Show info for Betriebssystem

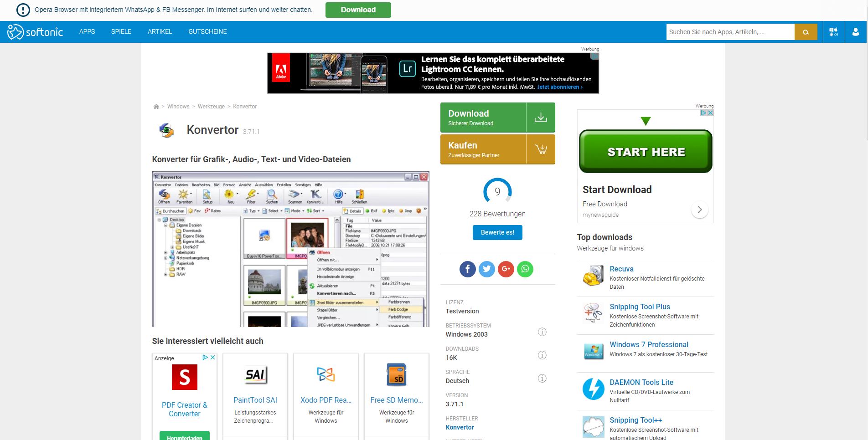(542, 332)
